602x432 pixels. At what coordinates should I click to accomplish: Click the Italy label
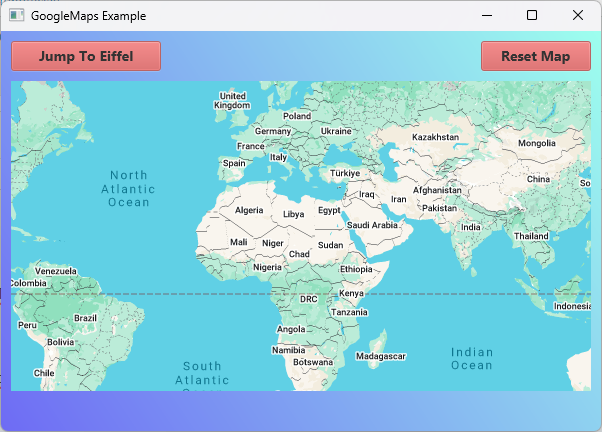tap(278, 157)
